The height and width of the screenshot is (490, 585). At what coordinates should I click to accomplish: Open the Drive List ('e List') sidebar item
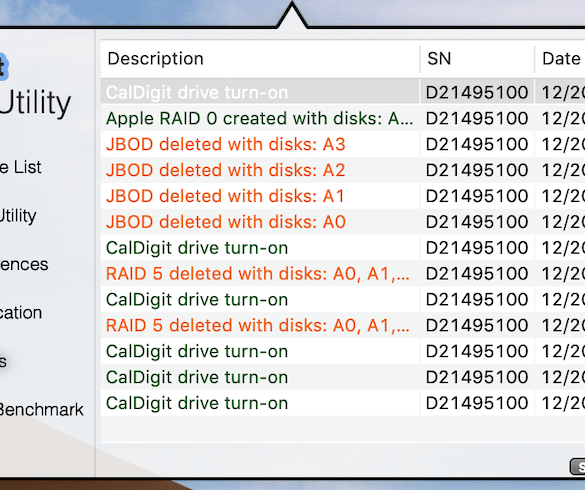21,167
